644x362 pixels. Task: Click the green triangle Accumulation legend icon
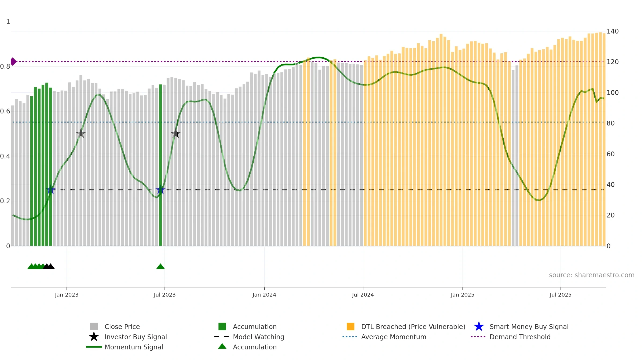pyautogui.click(x=222, y=346)
